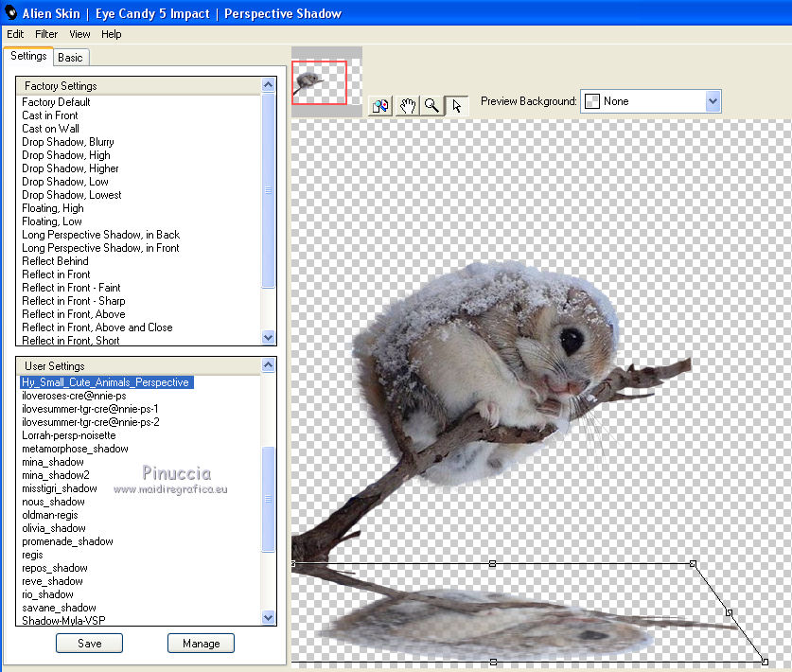Open the Edit menu
The width and height of the screenshot is (792, 672).
pyautogui.click(x=15, y=34)
